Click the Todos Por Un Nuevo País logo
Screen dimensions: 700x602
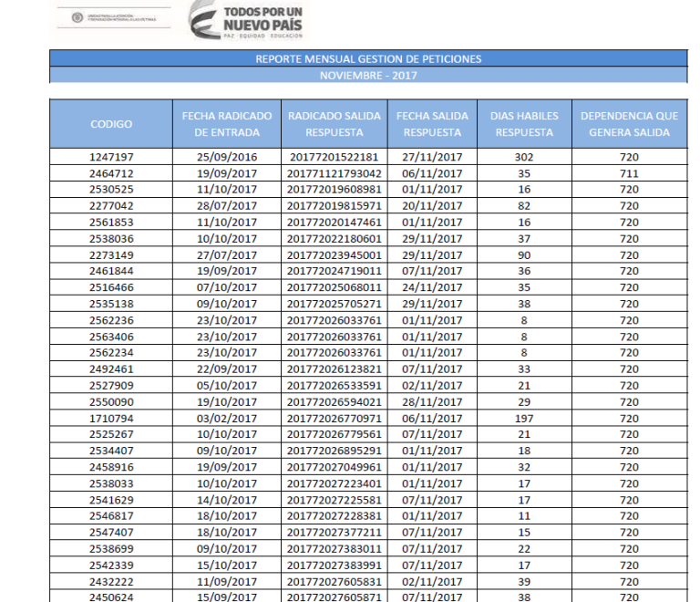[x=246, y=21]
